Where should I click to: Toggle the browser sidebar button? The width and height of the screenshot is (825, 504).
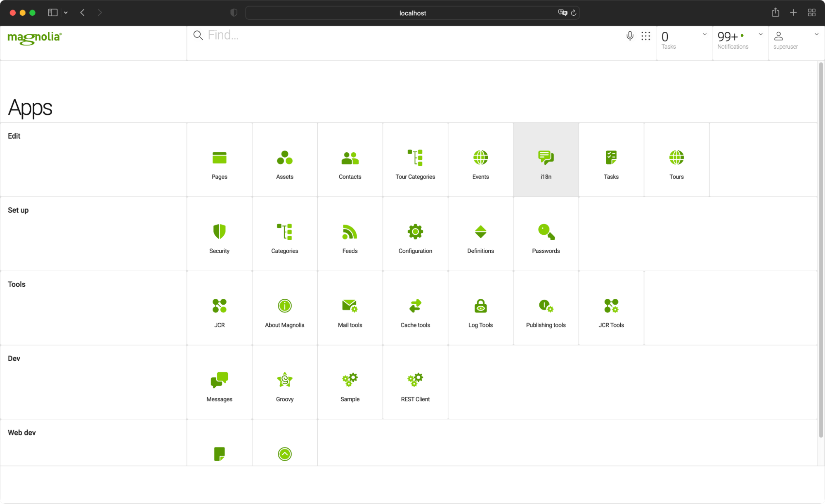[52, 12]
